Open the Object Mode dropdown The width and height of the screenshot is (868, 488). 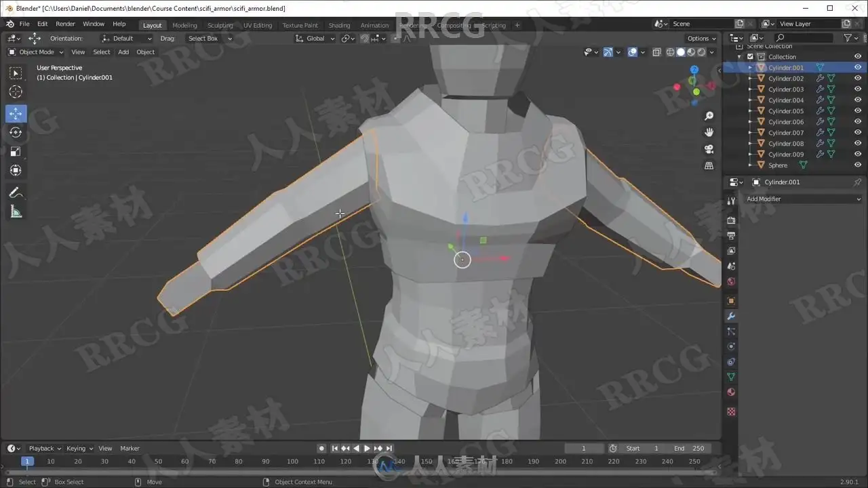click(x=35, y=52)
